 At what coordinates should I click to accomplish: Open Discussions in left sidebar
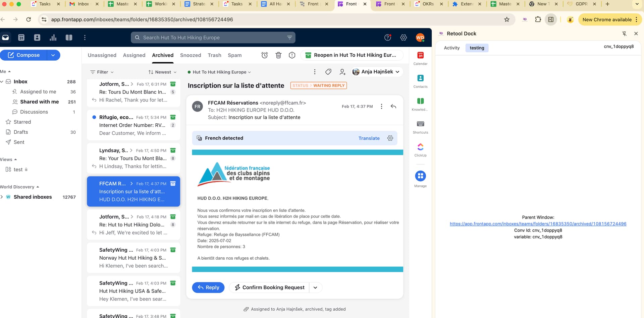pyautogui.click(x=34, y=112)
